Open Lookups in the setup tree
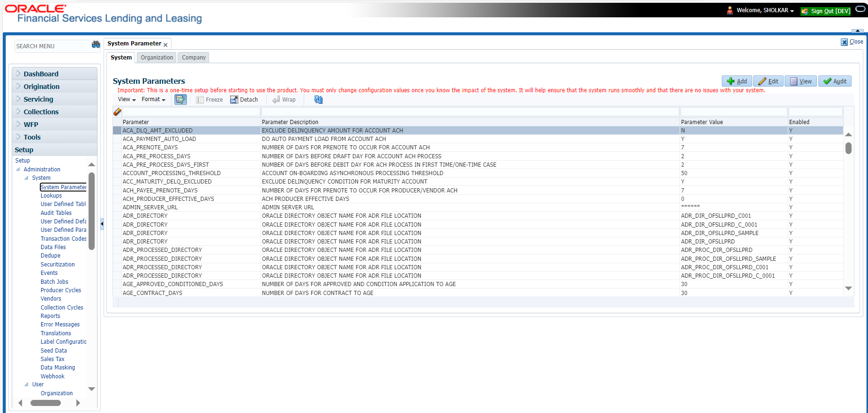 point(51,196)
